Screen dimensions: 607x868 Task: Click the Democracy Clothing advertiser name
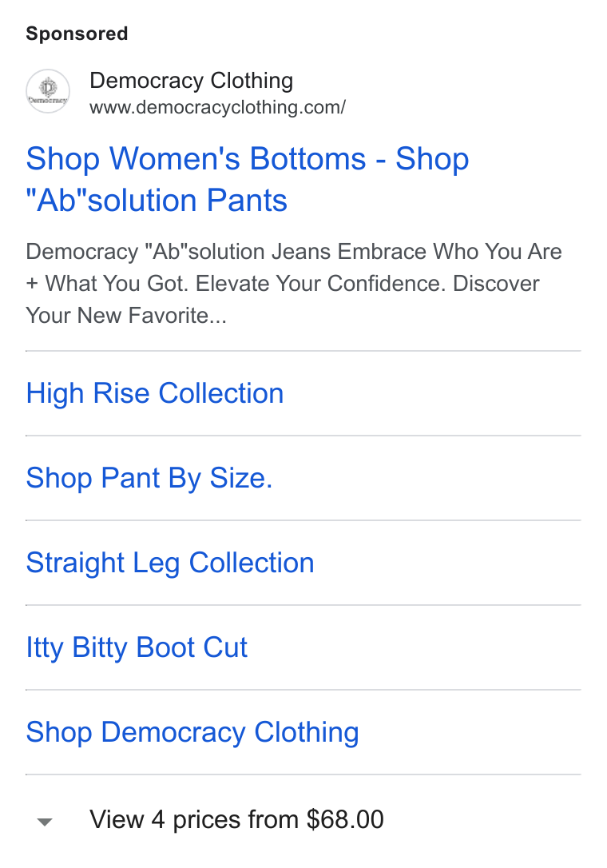pyautogui.click(x=192, y=81)
